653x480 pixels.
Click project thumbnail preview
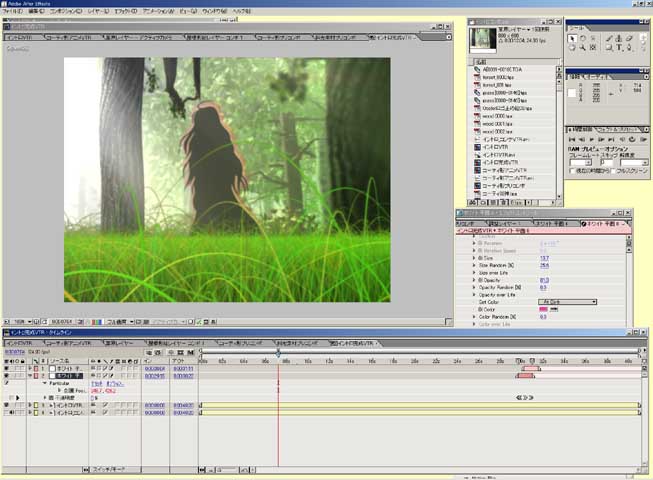pos(483,40)
